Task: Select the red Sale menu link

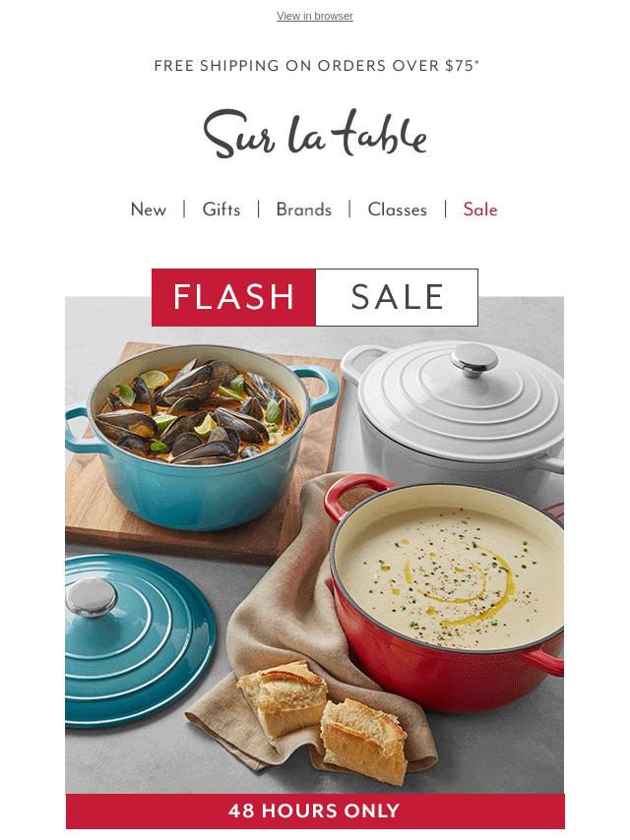Action: click(480, 210)
